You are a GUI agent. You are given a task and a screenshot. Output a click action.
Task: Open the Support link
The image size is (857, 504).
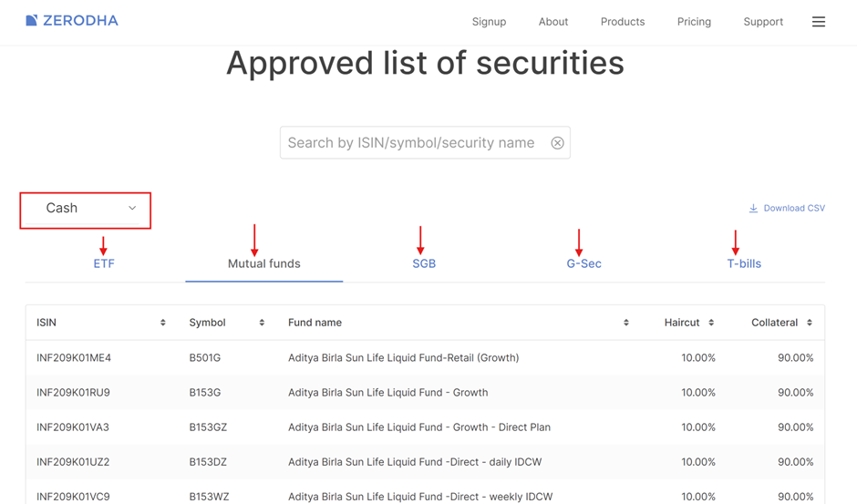[763, 22]
